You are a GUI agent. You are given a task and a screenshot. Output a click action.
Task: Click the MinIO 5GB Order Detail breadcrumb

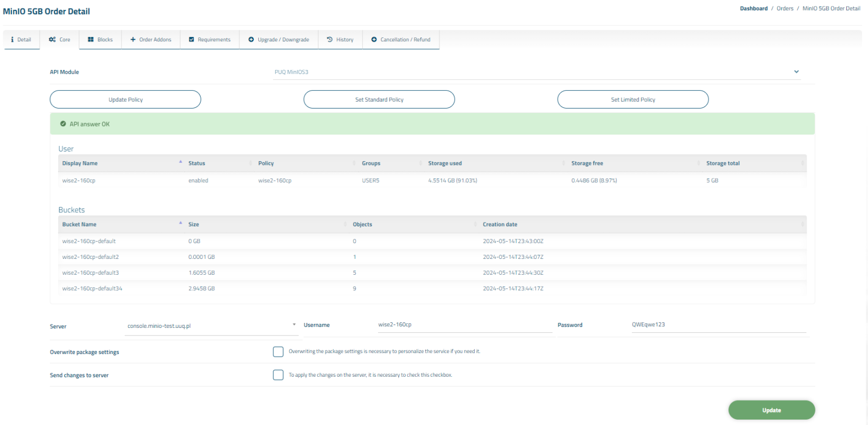831,9
